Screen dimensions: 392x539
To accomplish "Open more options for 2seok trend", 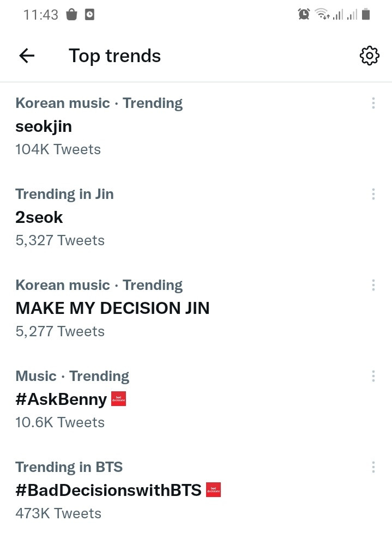I will click(373, 194).
